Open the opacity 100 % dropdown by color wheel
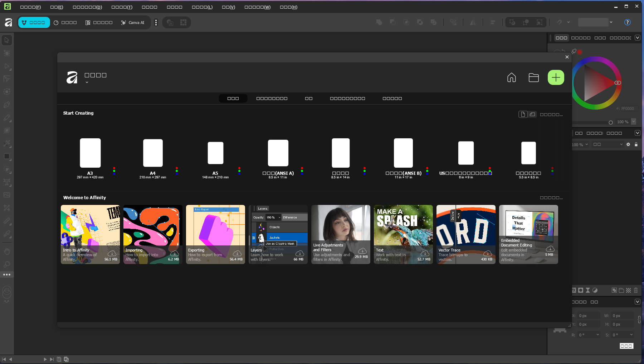 tap(634, 121)
